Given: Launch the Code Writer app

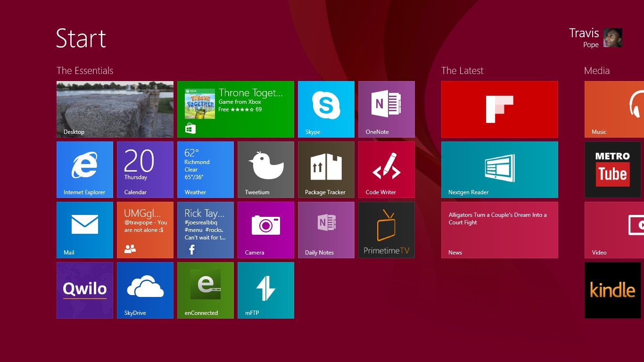Looking at the screenshot, I should 387,170.
